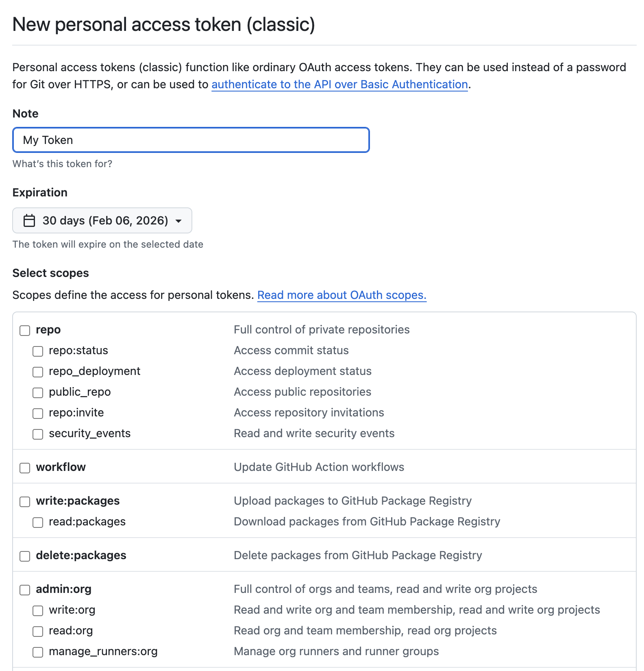Enable the workflow scope
Viewport: 644px width, 671px height.
[24, 468]
